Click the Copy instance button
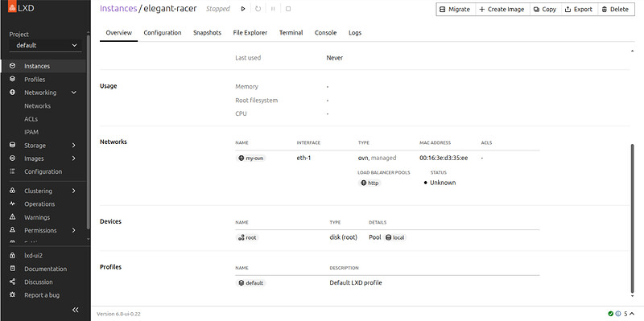 point(545,9)
